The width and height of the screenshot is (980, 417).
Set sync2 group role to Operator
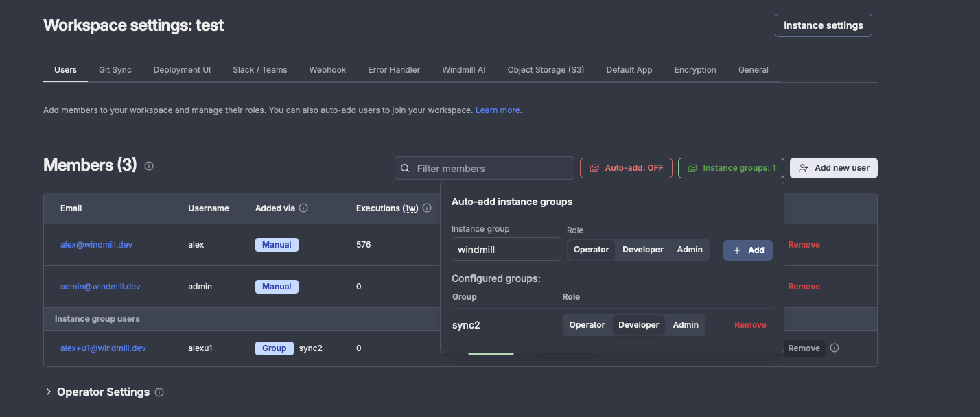[587, 325]
